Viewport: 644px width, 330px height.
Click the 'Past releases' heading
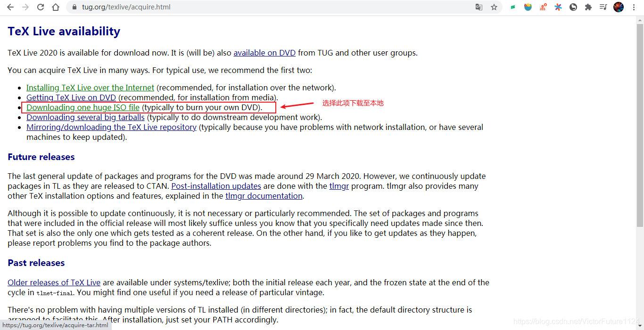click(x=36, y=263)
